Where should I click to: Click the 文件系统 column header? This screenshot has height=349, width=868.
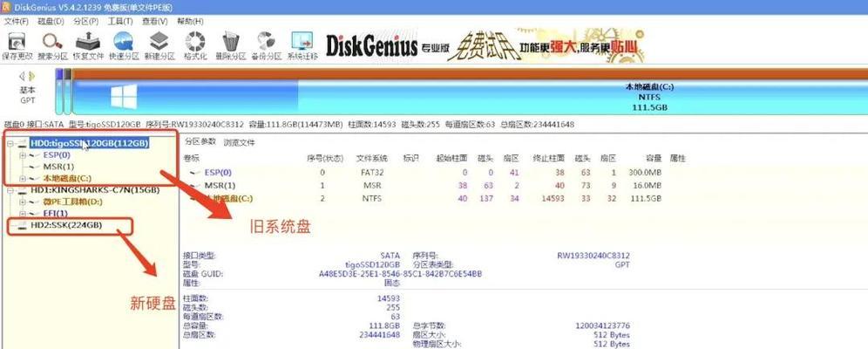click(372, 159)
